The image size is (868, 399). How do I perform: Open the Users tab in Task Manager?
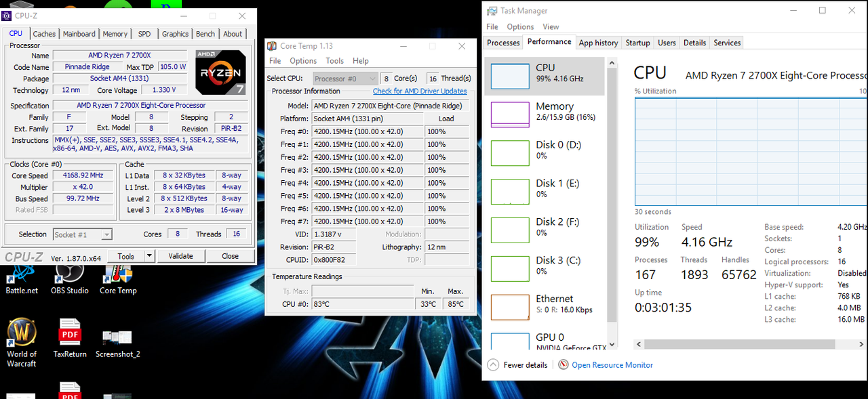pos(667,43)
